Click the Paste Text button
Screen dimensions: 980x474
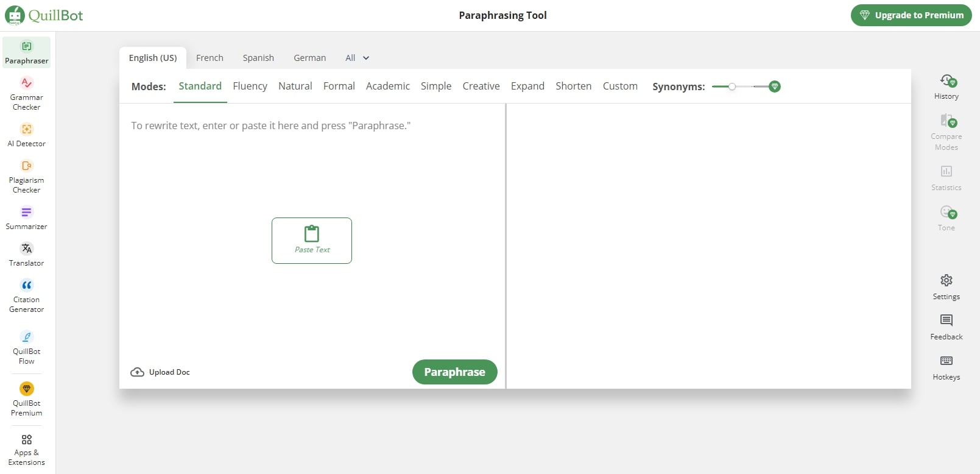click(312, 241)
